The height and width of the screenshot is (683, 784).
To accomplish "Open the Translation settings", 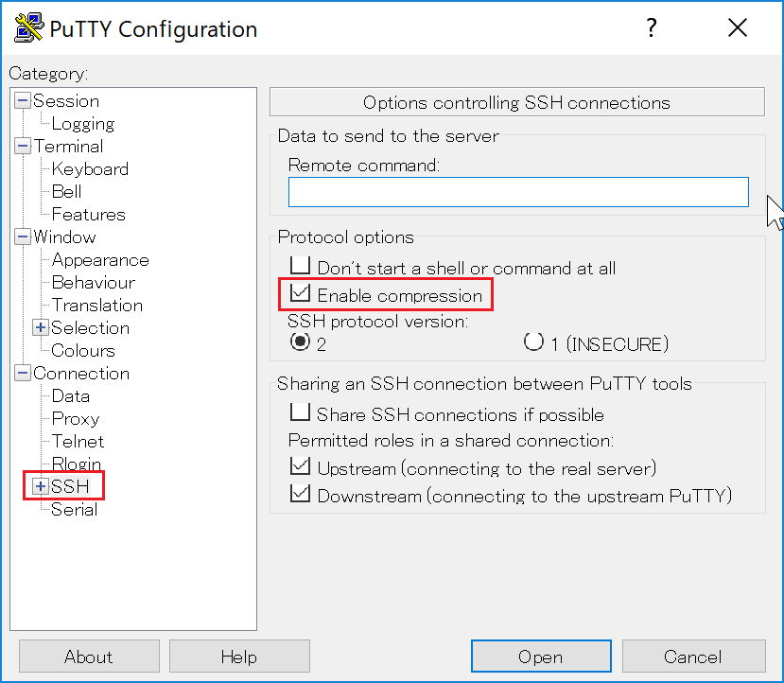I will (x=96, y=305).
